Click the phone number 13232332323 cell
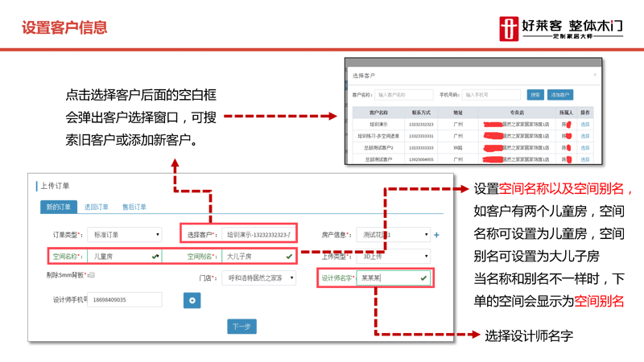The width and height of the screenshot is (644, 362). (421, 125)
